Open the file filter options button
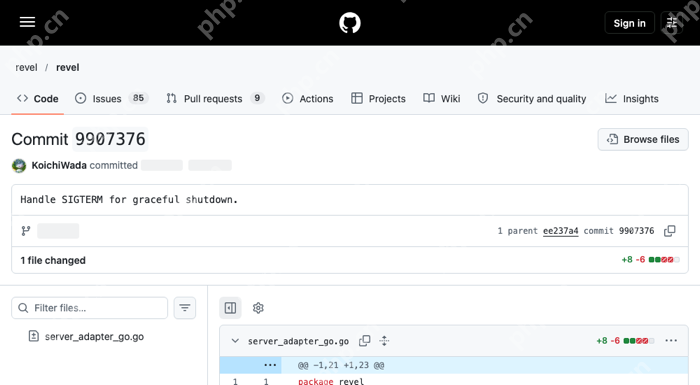Viewport: 700px width, 385px height. tap(185, 308)
